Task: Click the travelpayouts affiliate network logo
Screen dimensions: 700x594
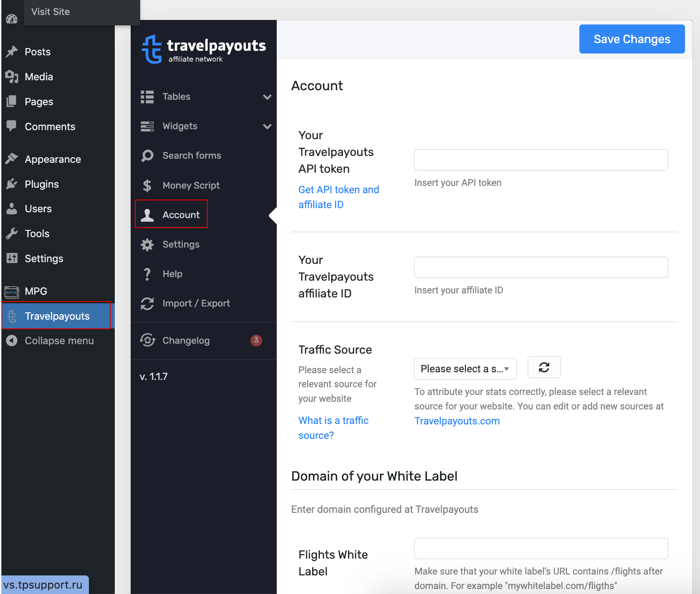Action: coord(204,49)
